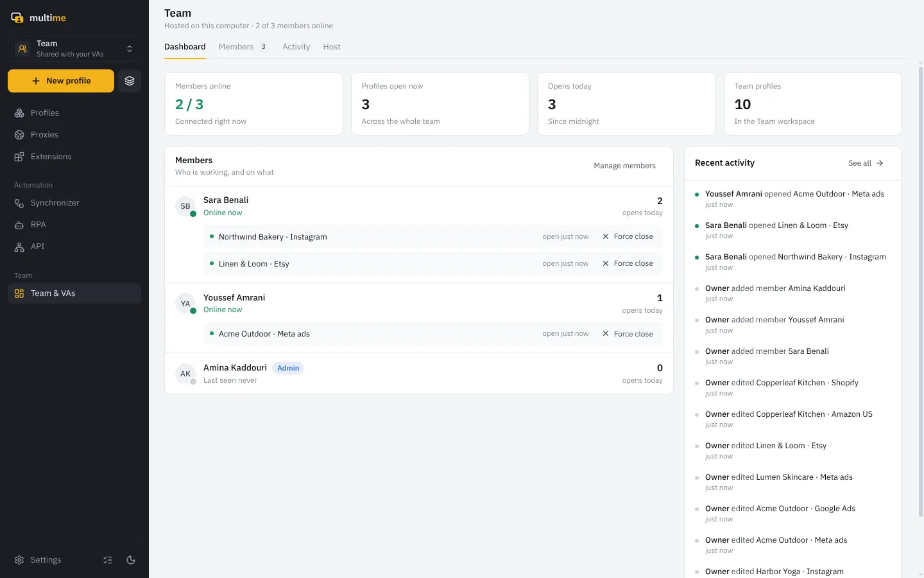Switch to the Members tab
This screenshot has width=924, height=578.
[243, 47]
